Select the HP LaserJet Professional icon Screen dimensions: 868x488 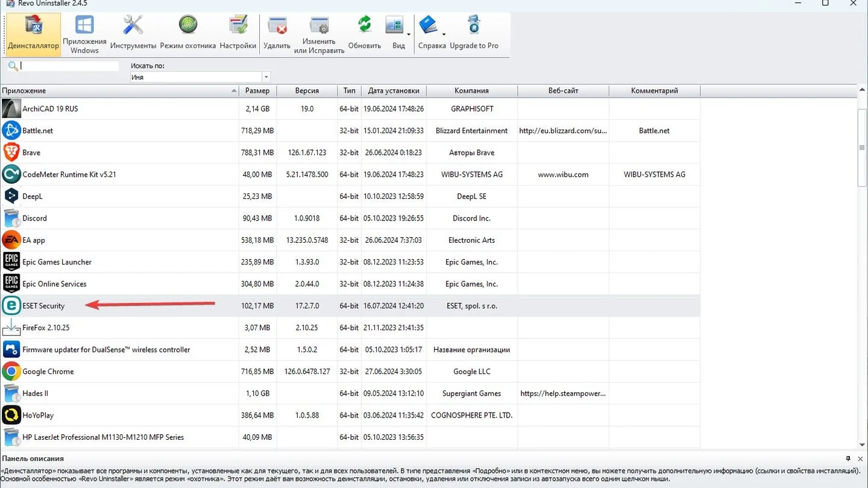pos(11,437)
